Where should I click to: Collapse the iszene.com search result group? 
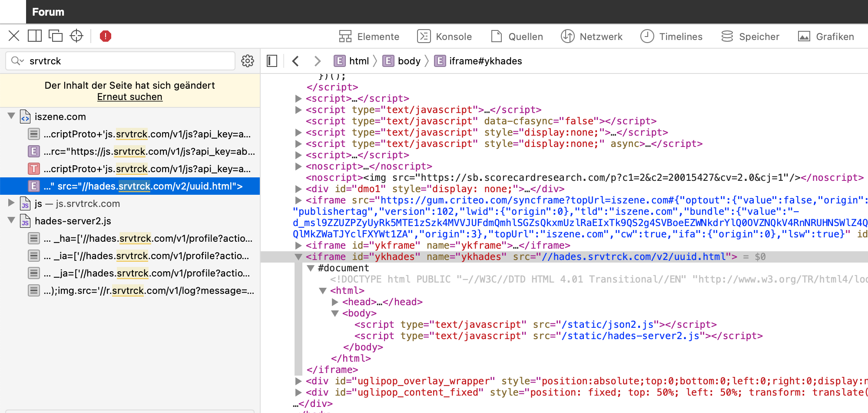[x=11, y=117]
